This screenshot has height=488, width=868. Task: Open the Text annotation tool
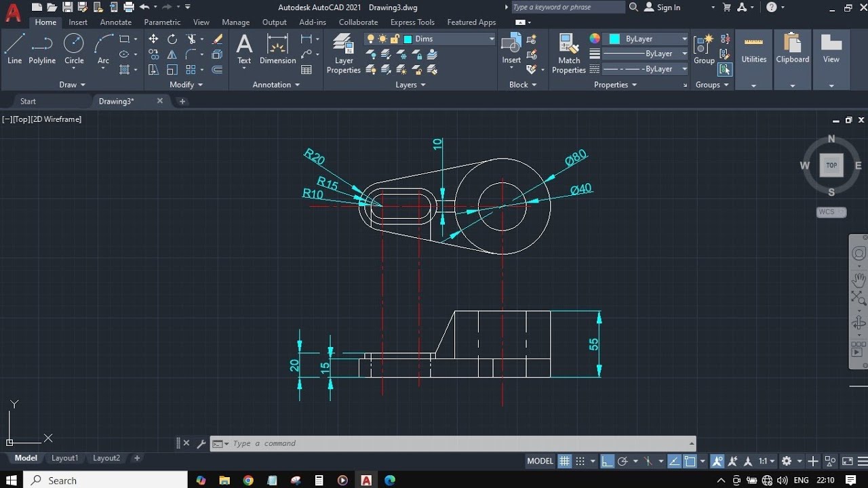244,49
